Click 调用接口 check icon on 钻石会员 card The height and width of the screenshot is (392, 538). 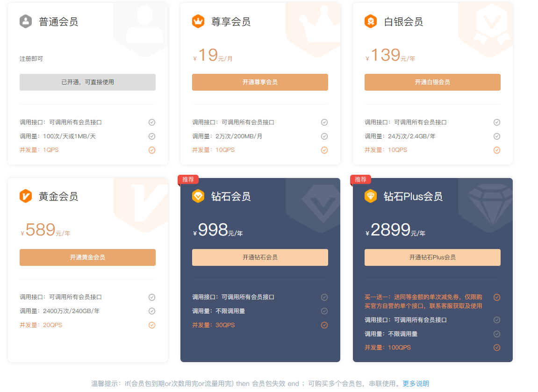pos(324,297)
